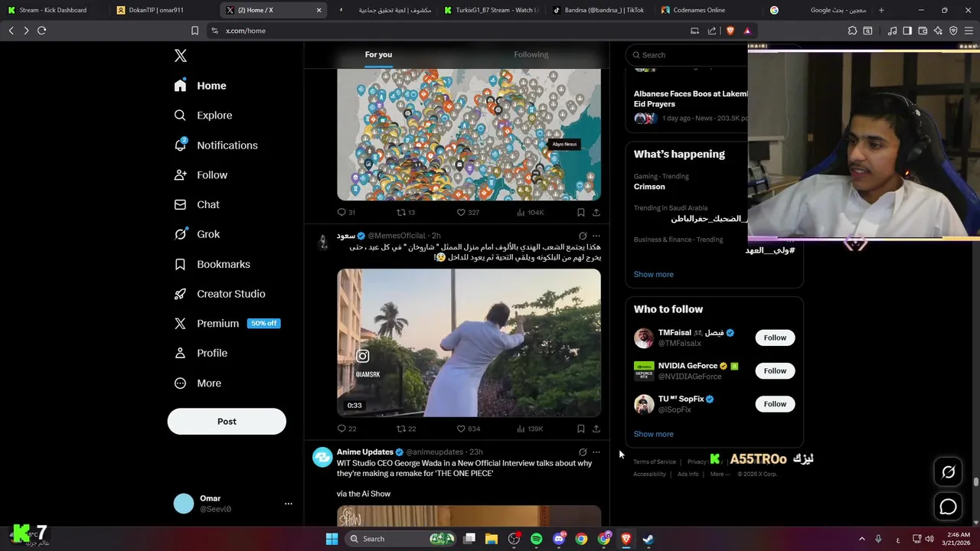This screenshot has width=980, height=551.
Task: Open the More menu in the sidebar
Action: point(198,383)
